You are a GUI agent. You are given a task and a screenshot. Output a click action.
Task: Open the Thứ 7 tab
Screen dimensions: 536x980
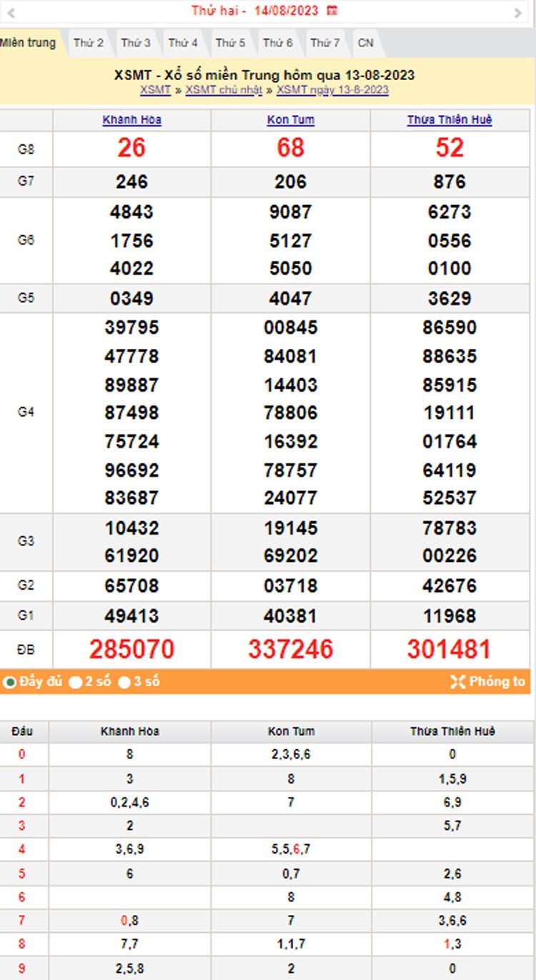point(325,43)
